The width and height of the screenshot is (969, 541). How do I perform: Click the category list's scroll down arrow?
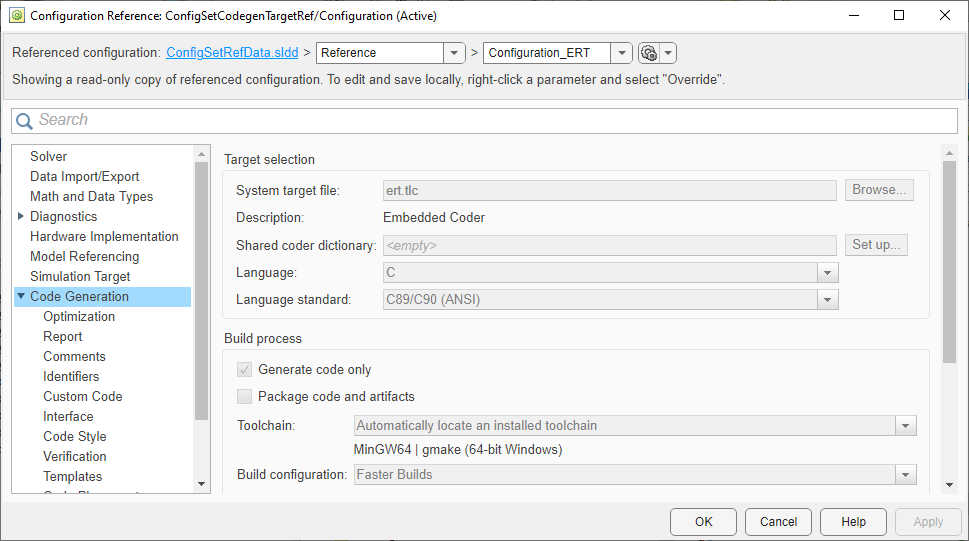tap(201, 484)
